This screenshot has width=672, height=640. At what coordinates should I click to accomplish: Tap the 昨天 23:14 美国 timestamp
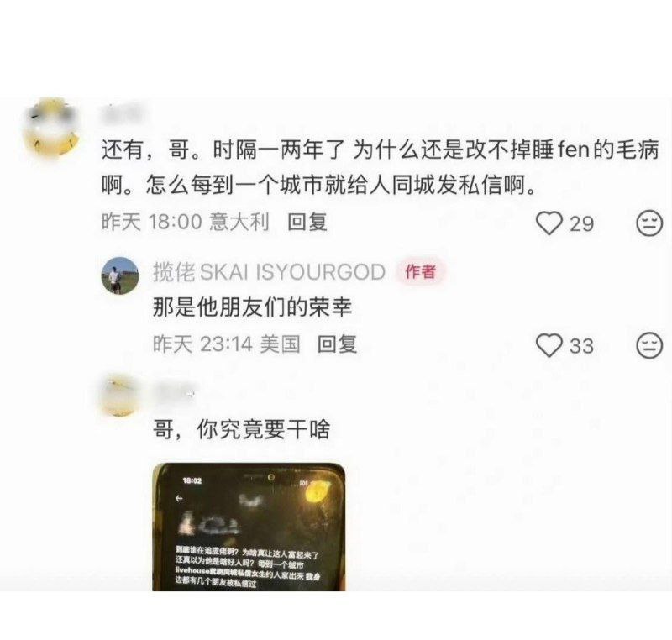(226, 344)
